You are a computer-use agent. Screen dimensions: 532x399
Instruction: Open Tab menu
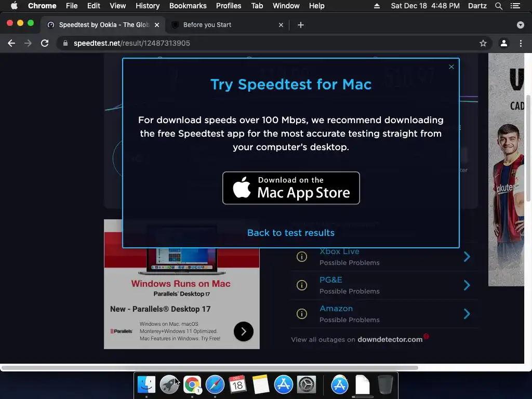pos(257,6)
